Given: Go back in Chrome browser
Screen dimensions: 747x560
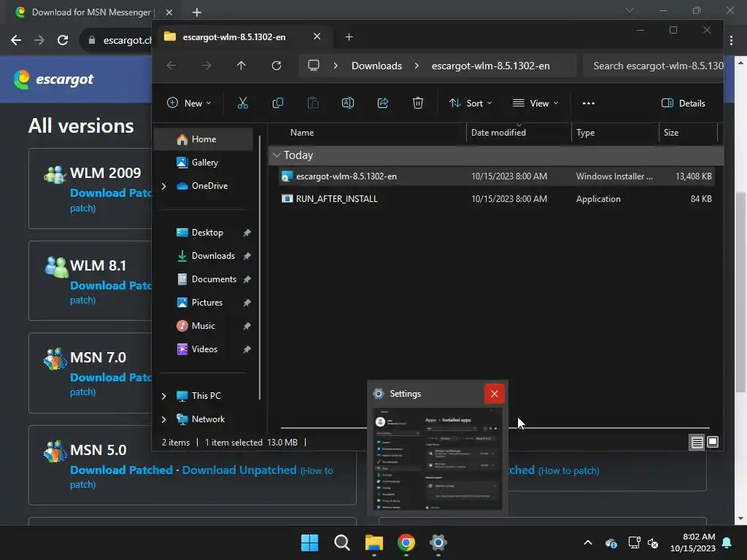Looking at the screenshot, I should (16, 40).
